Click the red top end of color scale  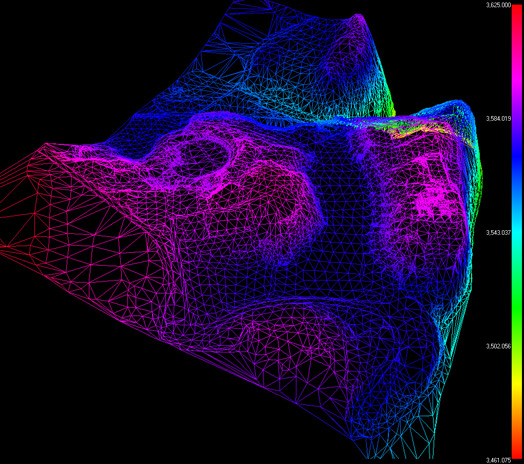517,12
